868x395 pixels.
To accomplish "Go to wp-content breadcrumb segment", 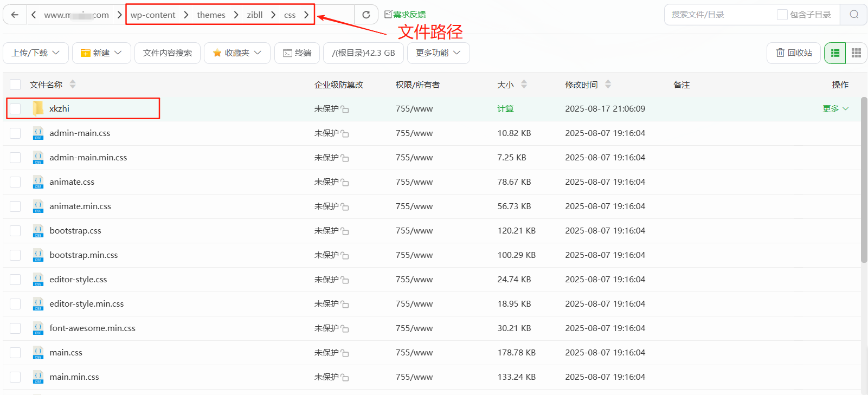I will point(153,15).
